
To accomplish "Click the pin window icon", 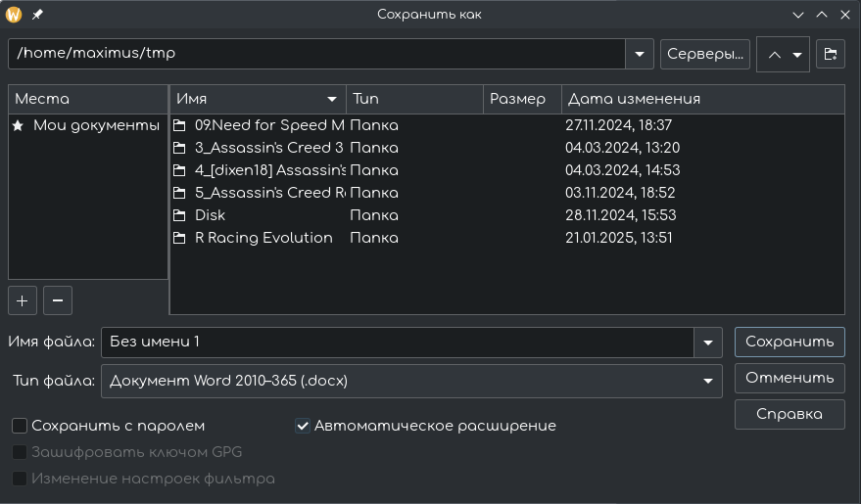I will click(37, 15).
